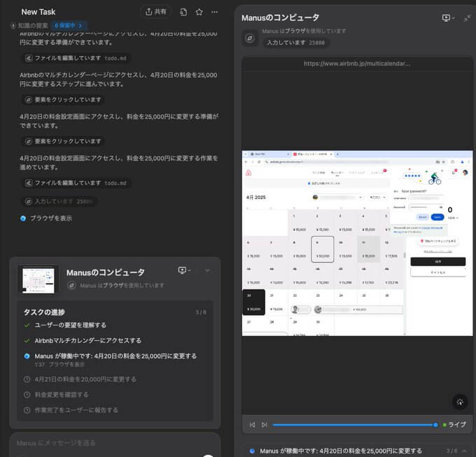Click the profile avatar in the Airbnb preview
476x457 pixels.
pyautogui.click(x=465, y=173)
